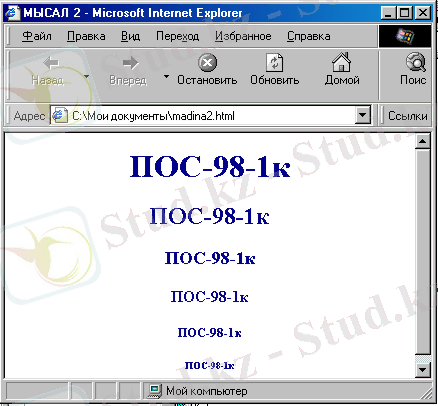Click the Мой компьютер status bar icon
The height and width of the screenshot is (406, 438).
pyautogui.click(x=154, y=391)
